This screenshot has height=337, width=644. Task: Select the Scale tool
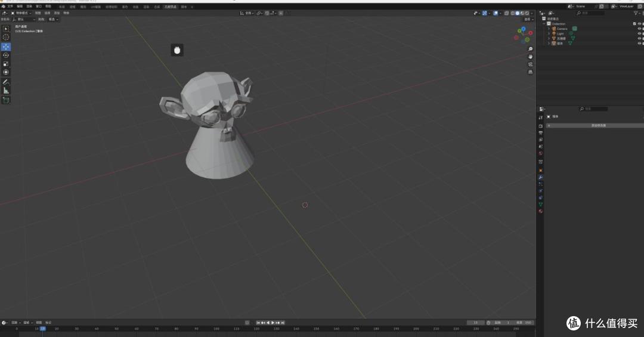coord(6,64)
